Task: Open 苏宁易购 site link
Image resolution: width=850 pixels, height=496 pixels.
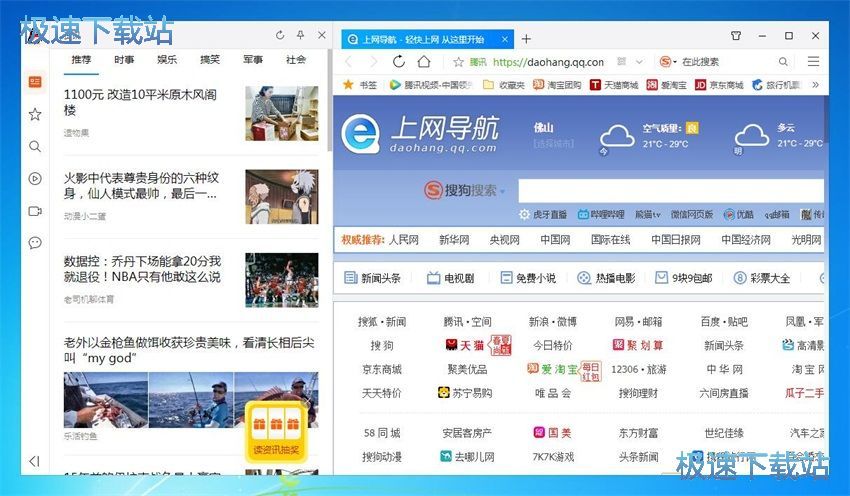Action: point(465,393)
